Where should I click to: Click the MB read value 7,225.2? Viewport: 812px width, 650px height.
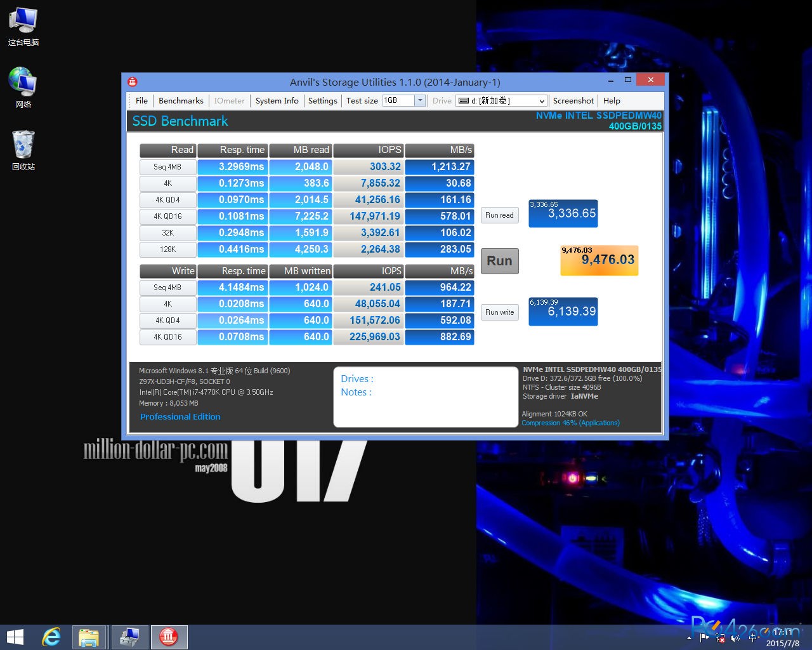click(300, 216)
